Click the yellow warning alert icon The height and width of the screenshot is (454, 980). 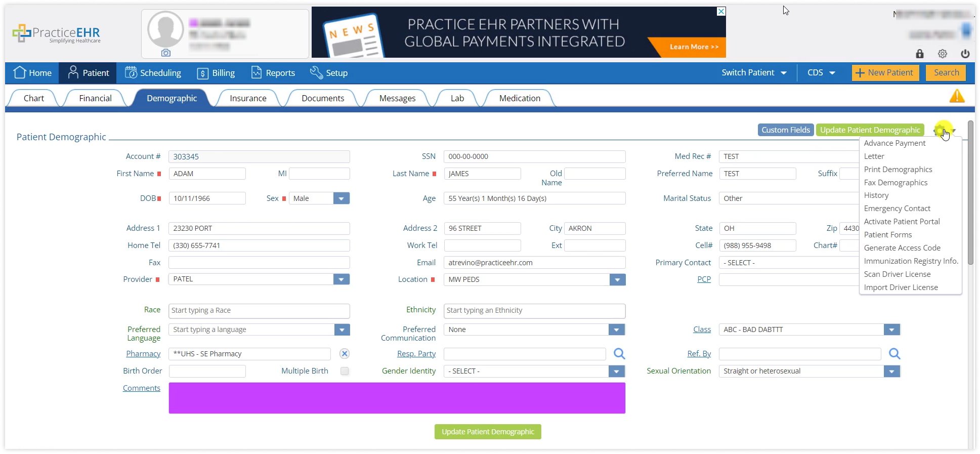[957, 96]
